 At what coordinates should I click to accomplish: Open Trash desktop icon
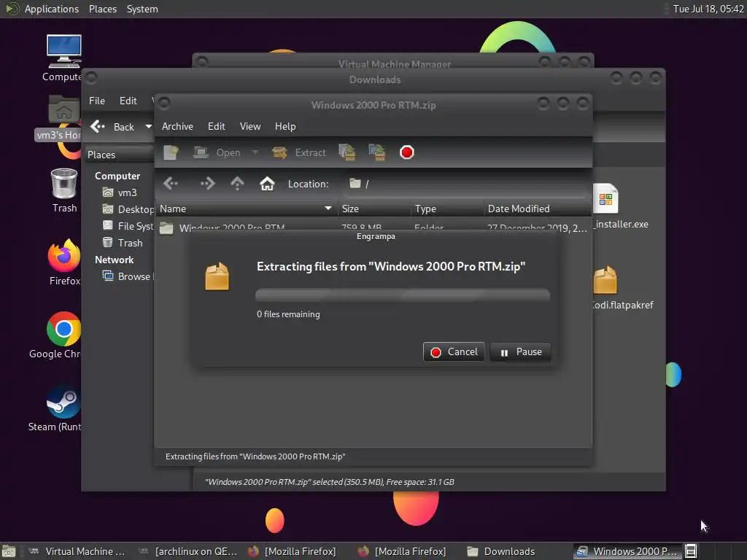64,190
